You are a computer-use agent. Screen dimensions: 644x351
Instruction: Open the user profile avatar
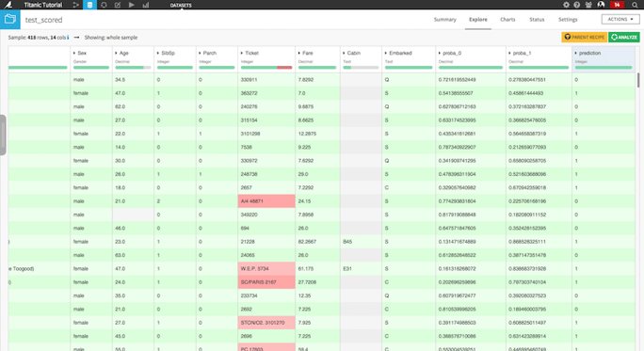pyautogui.click(x=601, y=5)
